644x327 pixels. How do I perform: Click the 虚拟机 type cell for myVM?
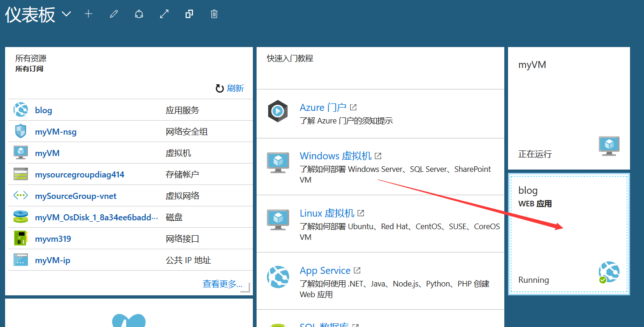tap(178, 153)
